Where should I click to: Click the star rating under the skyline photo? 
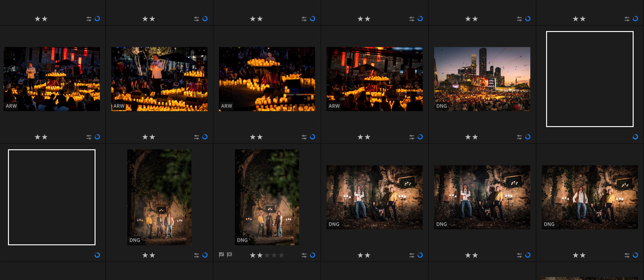tap(471, 137)
